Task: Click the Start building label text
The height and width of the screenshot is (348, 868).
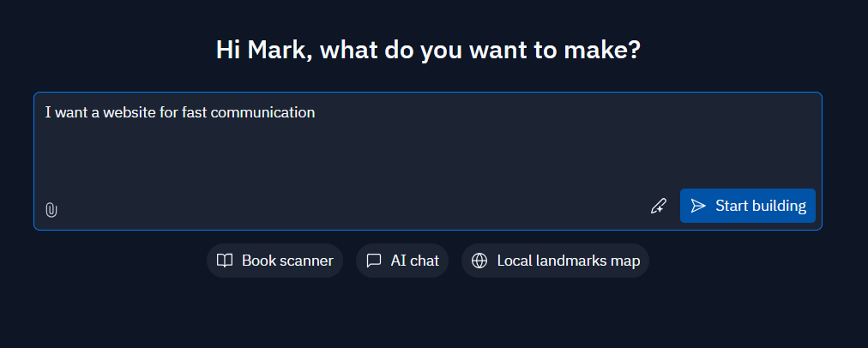Action: (x=761, y=206)
